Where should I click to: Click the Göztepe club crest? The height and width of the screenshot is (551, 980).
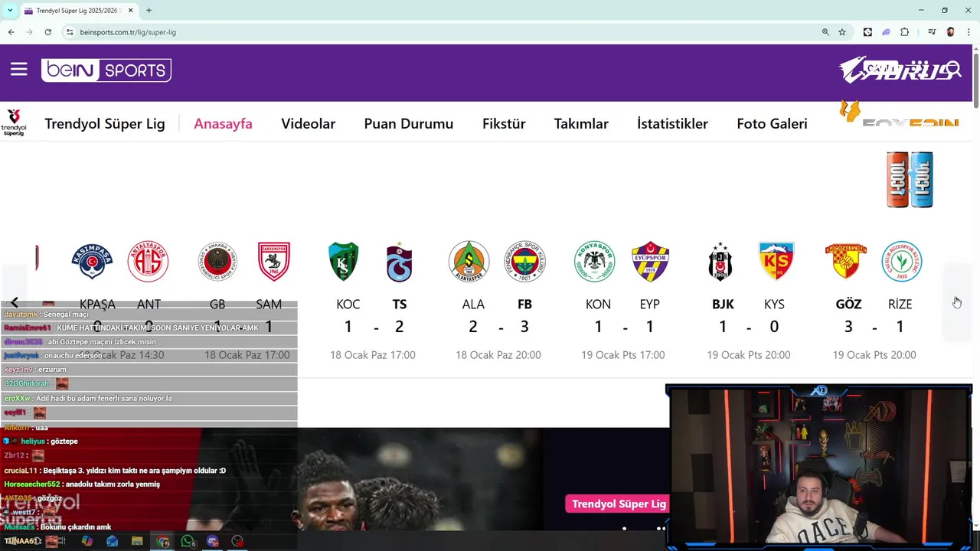pos(845,262)
